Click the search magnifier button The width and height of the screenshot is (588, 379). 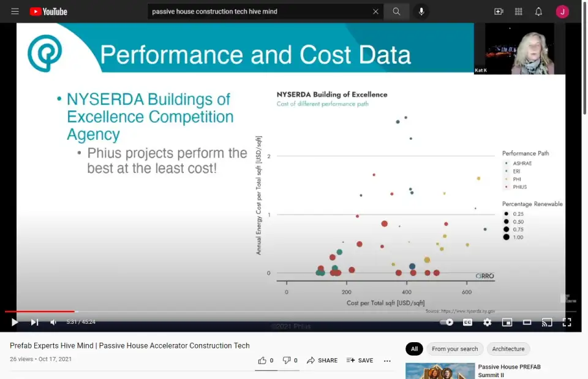397,12
